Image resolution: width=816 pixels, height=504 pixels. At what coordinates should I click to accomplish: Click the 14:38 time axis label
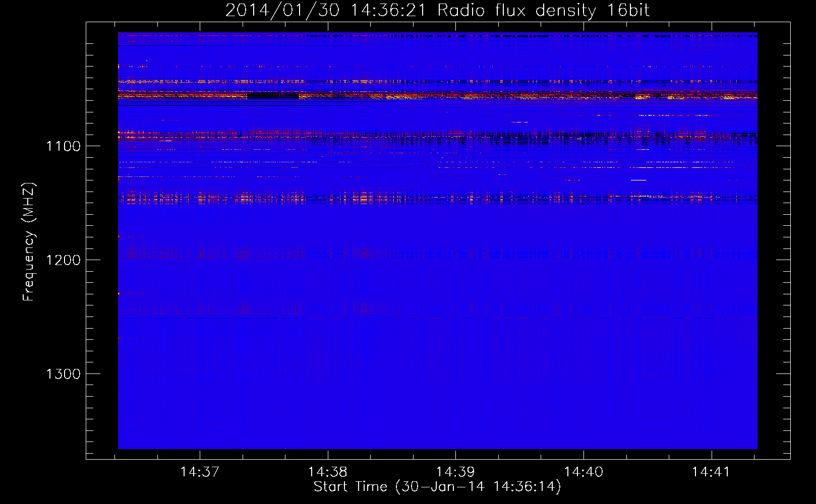point(328,472)
